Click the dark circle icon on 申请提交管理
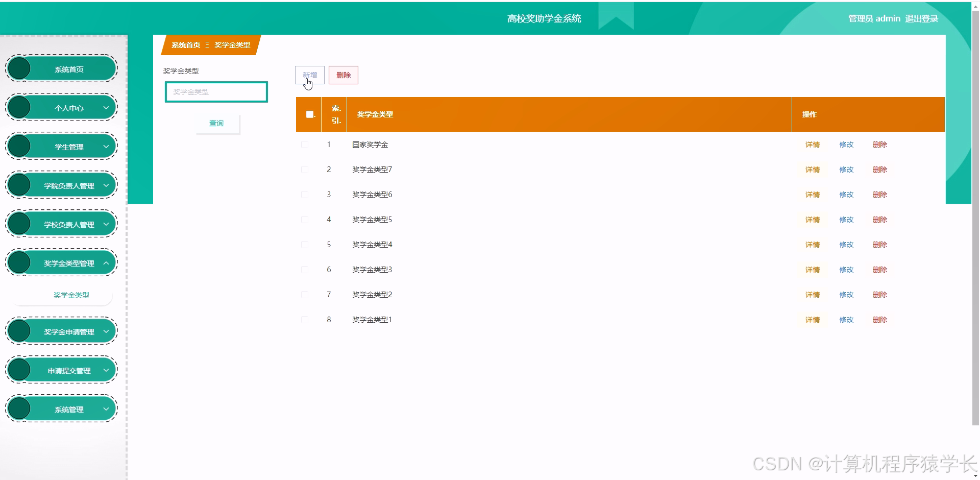This screenshot has width=980, height=480. 19,370
